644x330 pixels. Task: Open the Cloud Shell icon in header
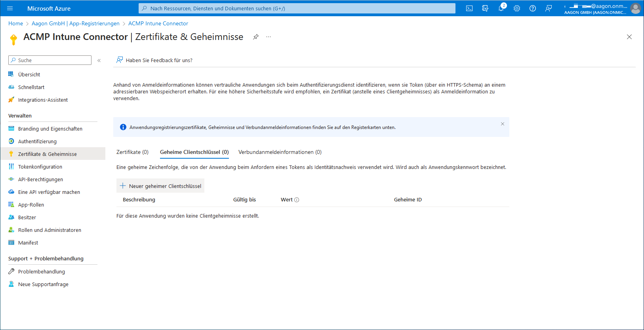click(469, 8)
